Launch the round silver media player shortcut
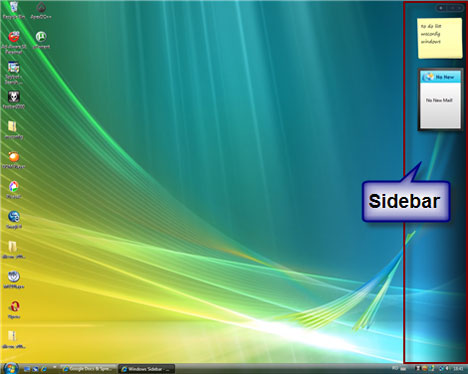468x374 pixels. (14, 280)
